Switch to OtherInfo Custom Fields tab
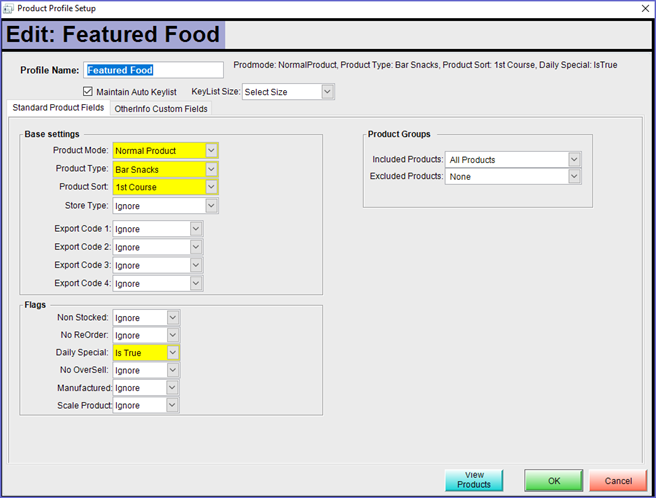The image size is (656, 498). [161, 109]
